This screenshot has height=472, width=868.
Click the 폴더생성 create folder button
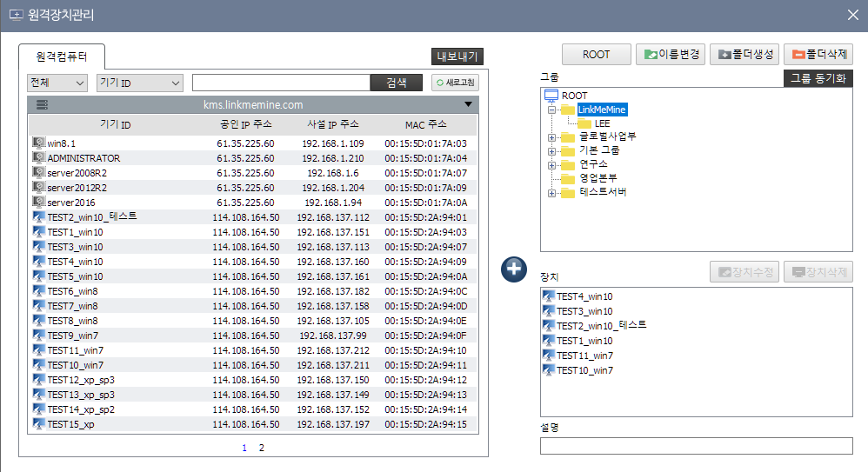pos(744,55)
